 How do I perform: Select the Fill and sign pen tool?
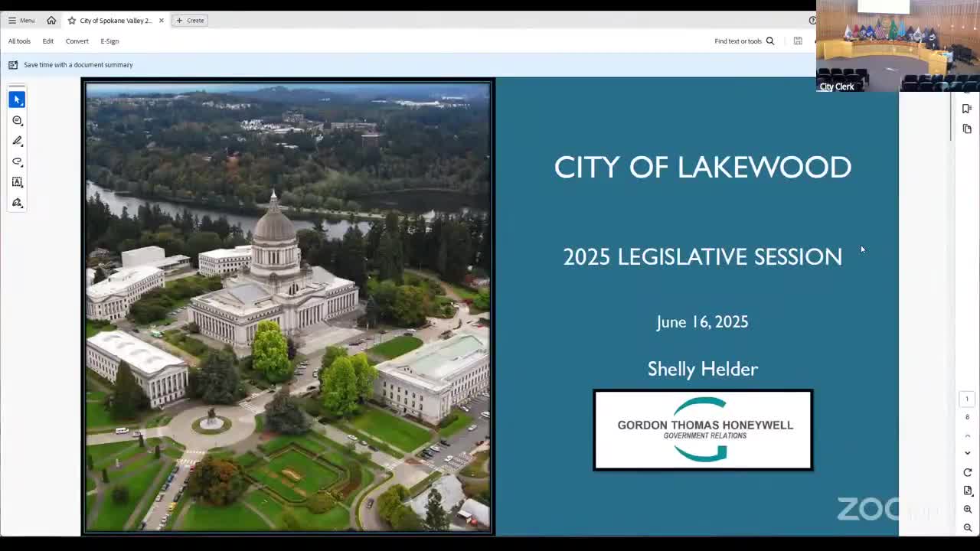[x=17, y=203]
